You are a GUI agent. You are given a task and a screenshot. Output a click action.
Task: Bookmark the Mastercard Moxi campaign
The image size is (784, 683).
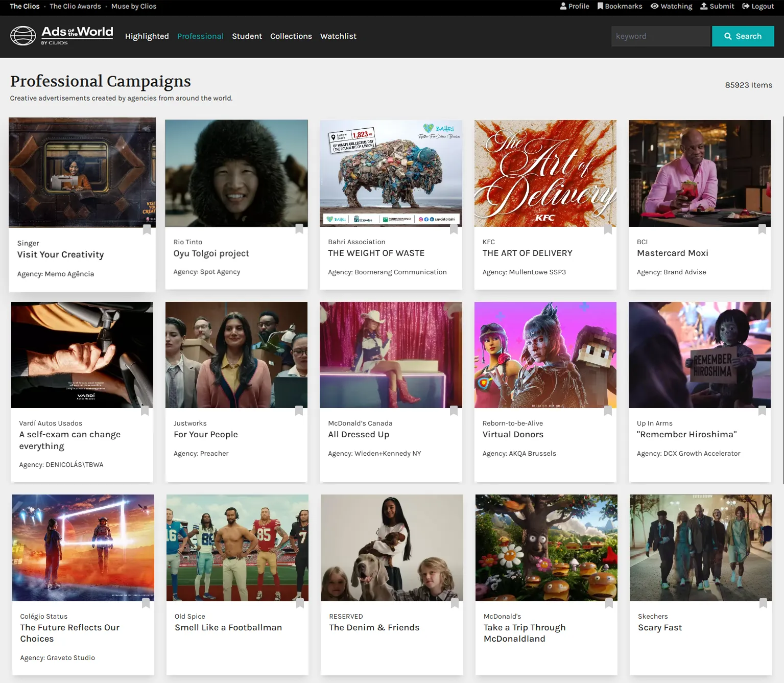[x=762, y=229]
